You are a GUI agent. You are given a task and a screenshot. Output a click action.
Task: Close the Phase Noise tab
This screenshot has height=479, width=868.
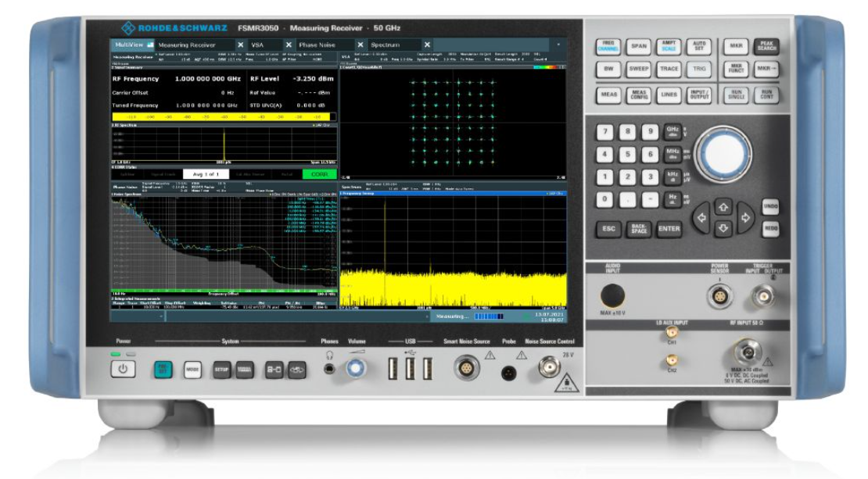pos(360,45)
